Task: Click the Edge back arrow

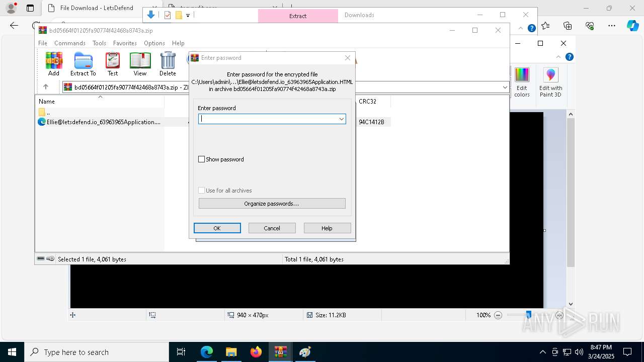Action: point(14,26)
